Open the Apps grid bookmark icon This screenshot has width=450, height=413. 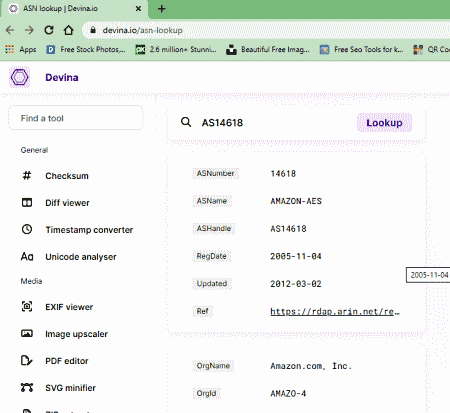[9, 50]
